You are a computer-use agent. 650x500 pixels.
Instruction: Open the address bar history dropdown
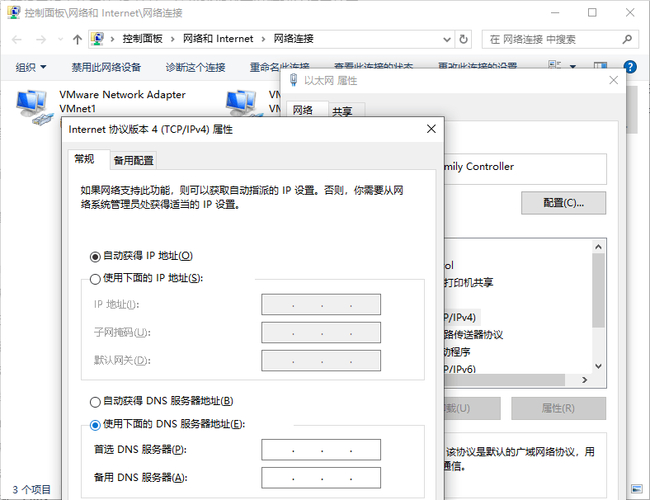[443, 39]
